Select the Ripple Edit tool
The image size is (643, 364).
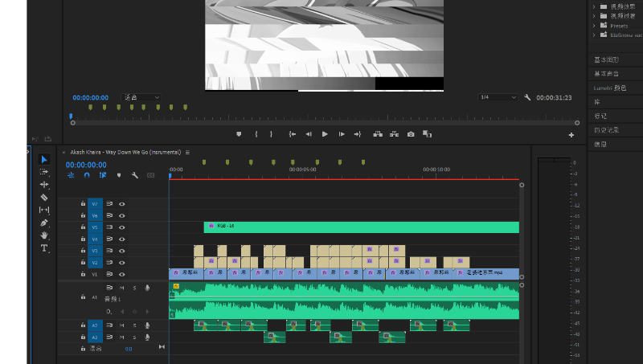tap(44, 185)
